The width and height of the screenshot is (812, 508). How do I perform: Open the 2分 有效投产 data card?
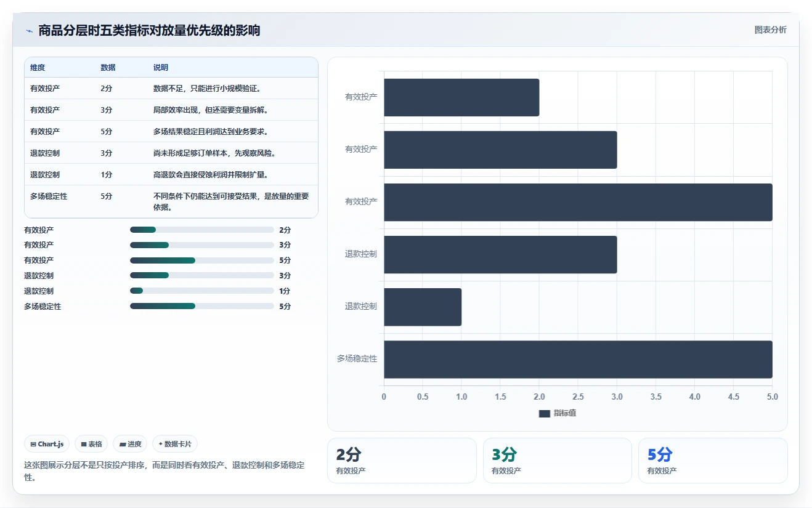coord(402,461)
